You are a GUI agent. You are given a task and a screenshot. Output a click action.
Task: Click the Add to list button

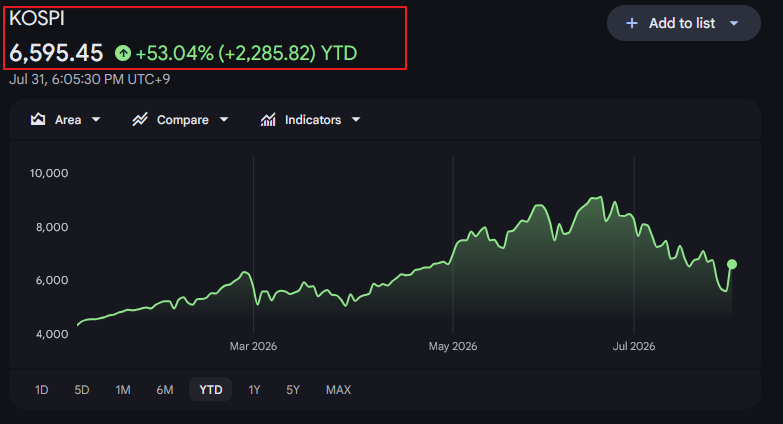(x=684, y=23)
